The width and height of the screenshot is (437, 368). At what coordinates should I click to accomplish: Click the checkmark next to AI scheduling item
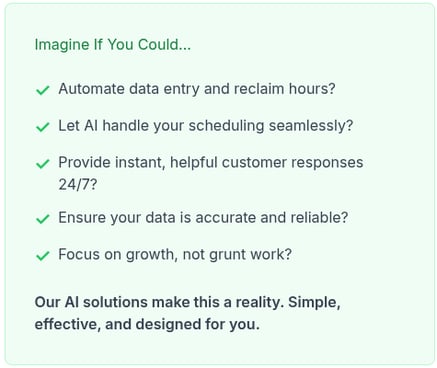pyautogui.click(x=43, y=127)
